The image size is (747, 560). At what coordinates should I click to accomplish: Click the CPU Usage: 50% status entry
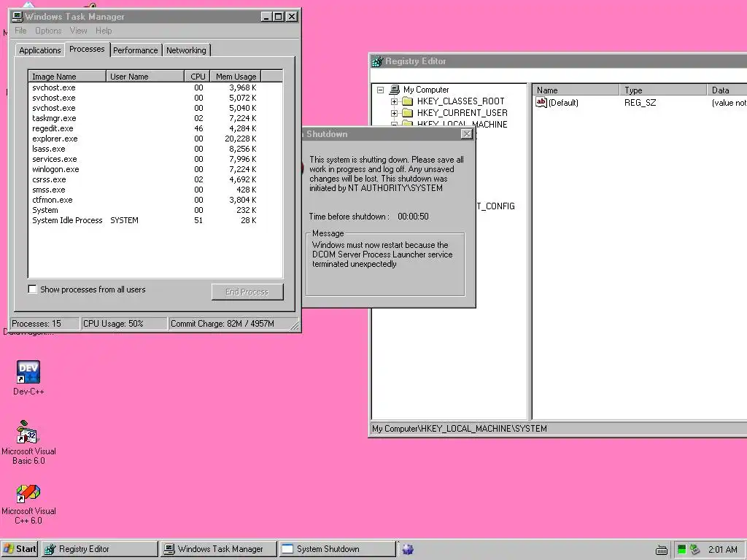point(124,324)
